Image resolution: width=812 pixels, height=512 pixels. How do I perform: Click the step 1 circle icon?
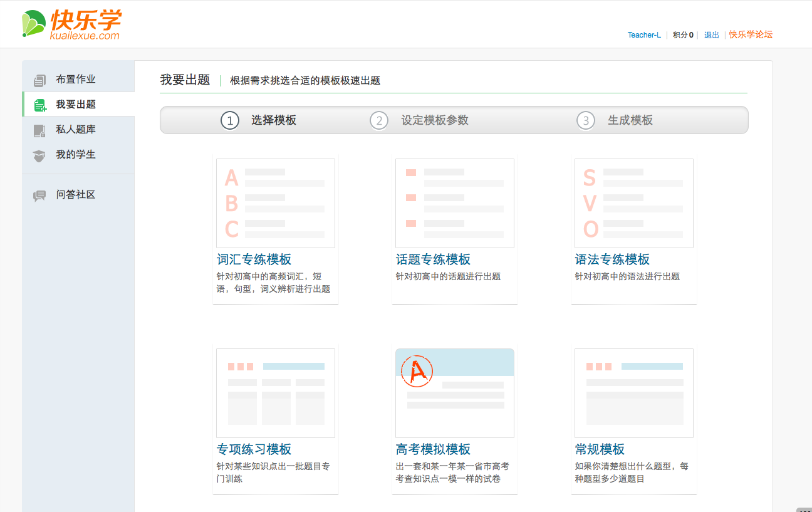tap(230, 120)
